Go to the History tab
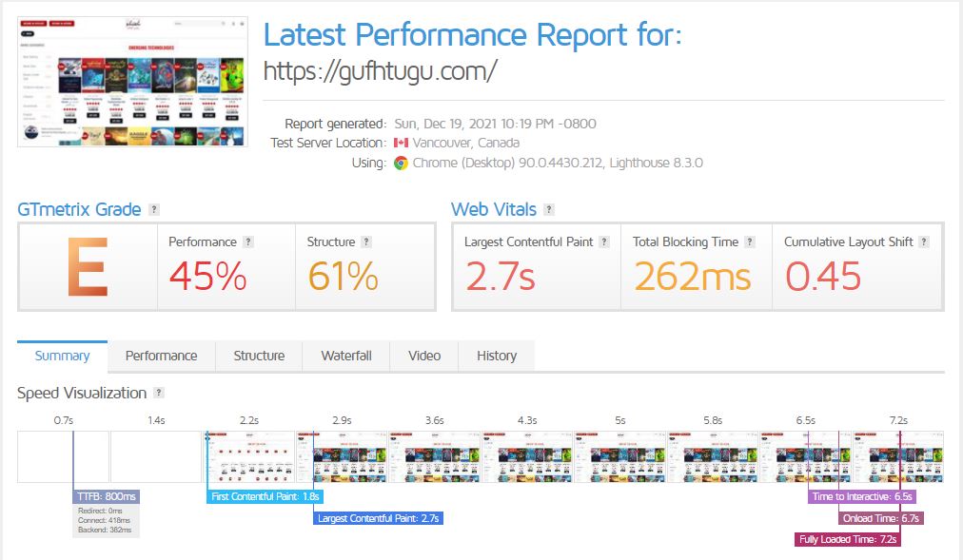Image resolution: width=963 pixels, height=560 pixels. click(x=497, y=356)
